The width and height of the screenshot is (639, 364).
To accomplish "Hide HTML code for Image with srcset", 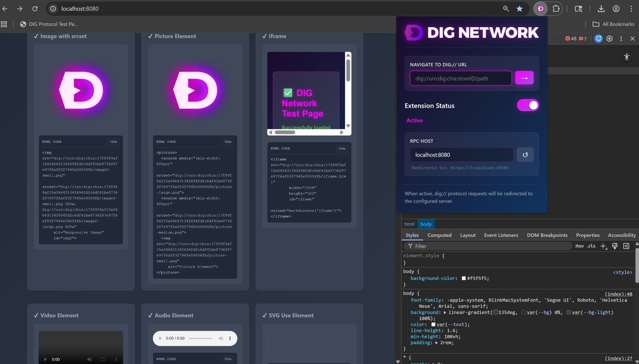I will pyautogui.click(x=113, y=142).
